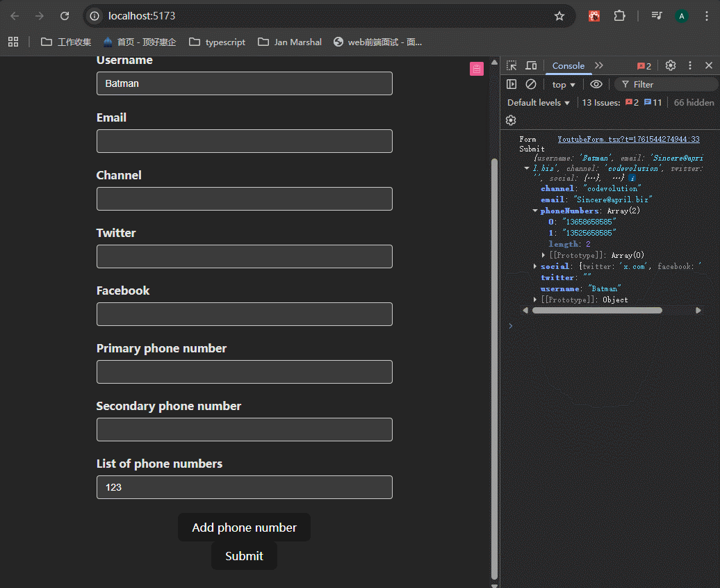Activate the DevTools inspect element picker
The width and height of the screenshot is (720, 588).
[512, 65]
